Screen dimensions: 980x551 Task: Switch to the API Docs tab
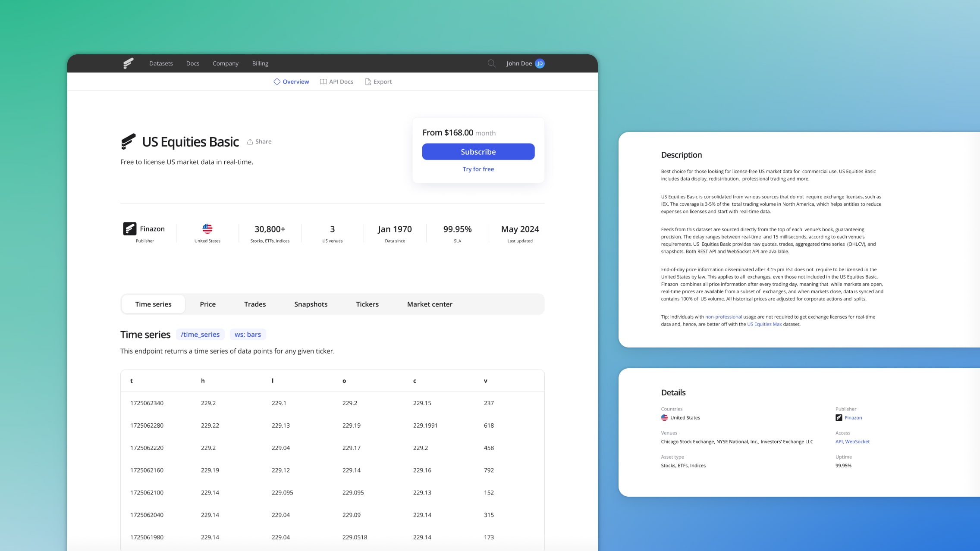pos(336,81)
